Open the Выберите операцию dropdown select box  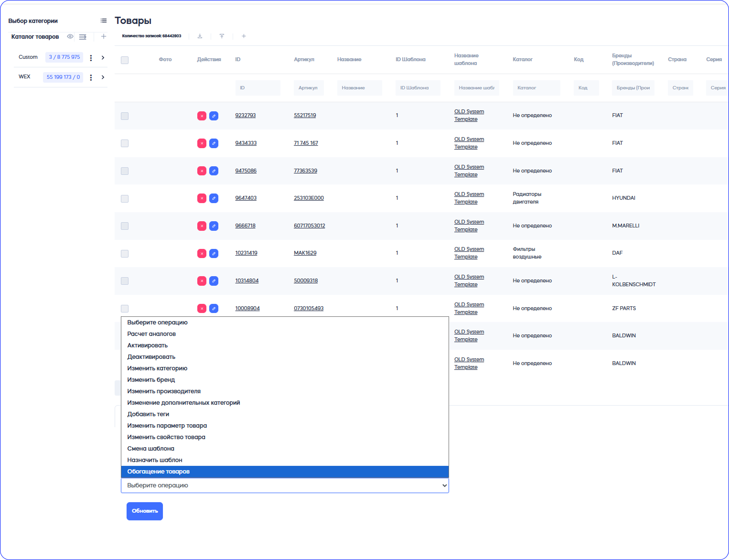(x=285, y=485)
